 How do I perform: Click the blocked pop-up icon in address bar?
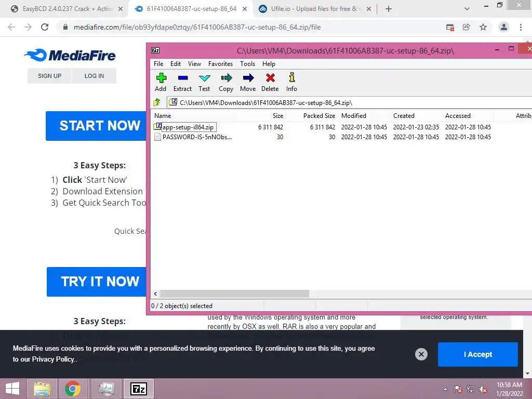450,28
